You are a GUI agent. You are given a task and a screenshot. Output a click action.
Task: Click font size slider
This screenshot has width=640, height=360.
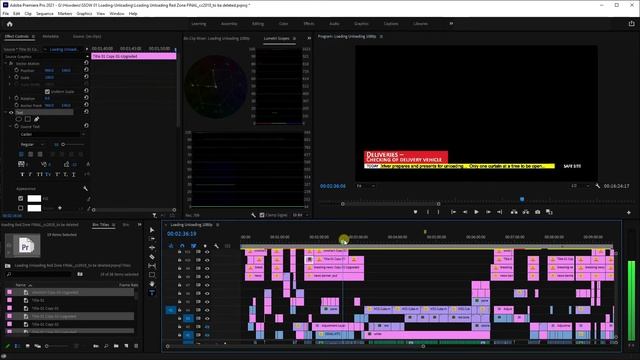[73, 144]
